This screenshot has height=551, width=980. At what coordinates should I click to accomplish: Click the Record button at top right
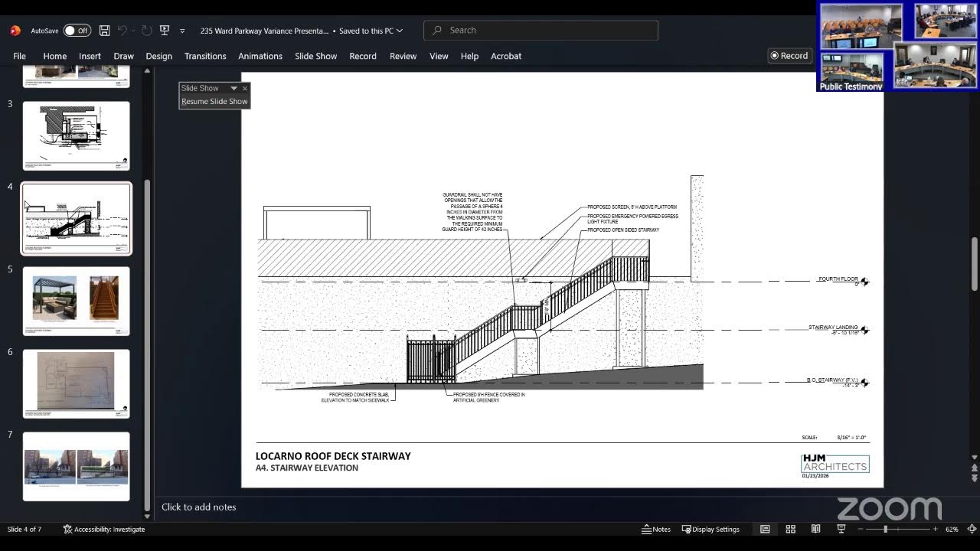[x=789, y=56]
